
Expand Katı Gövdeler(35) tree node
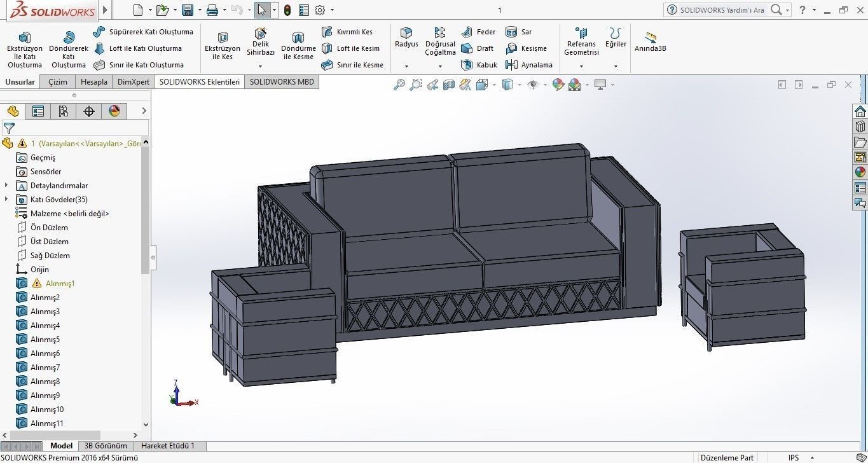point(7,200)
